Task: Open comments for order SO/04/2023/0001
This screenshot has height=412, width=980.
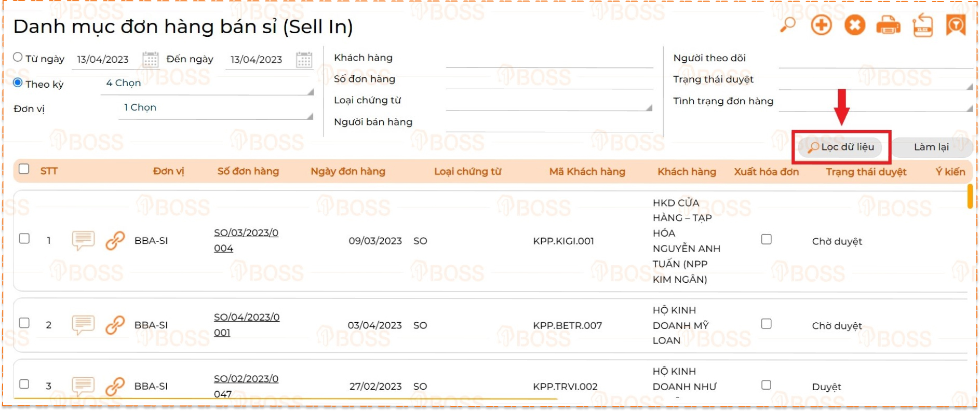Action: pos(83,325)
